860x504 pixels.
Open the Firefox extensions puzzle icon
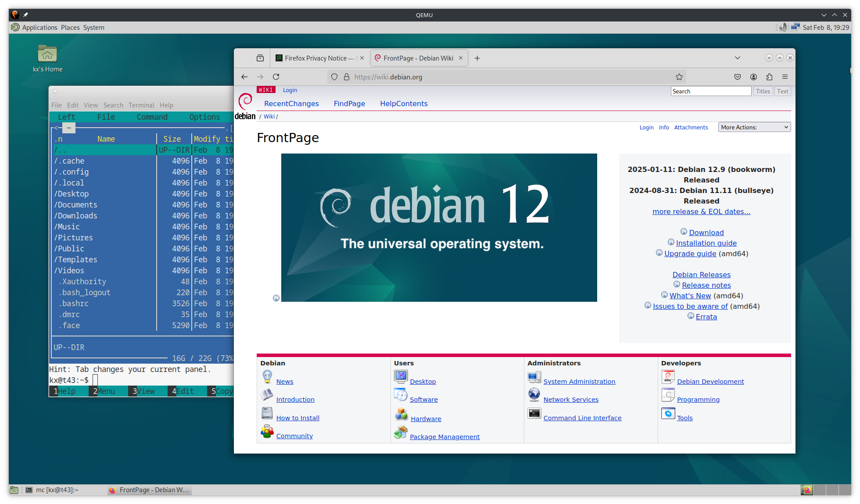tap(769, 77)
